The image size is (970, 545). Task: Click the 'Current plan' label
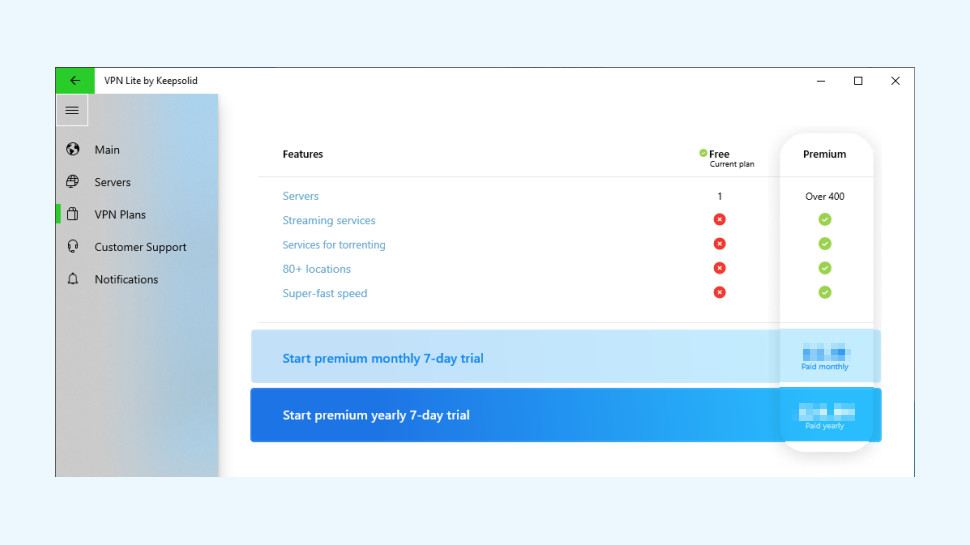click(x=732, y=165)
